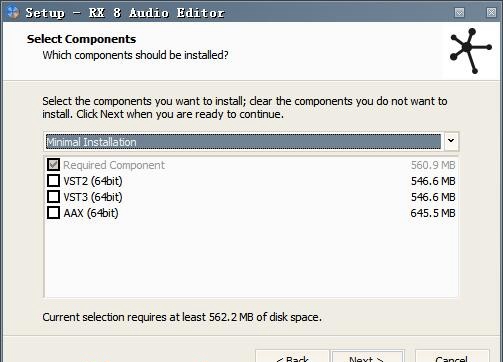Viewport: 503px width, 362px height.
Task: Click the iZotope RX star logo
Action: [x=470, y=51]
